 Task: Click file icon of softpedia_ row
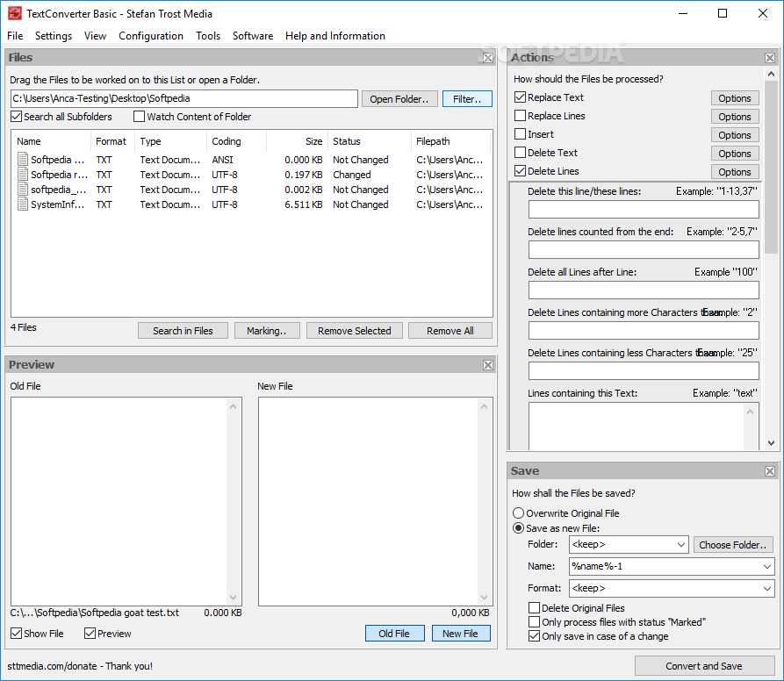23,190
